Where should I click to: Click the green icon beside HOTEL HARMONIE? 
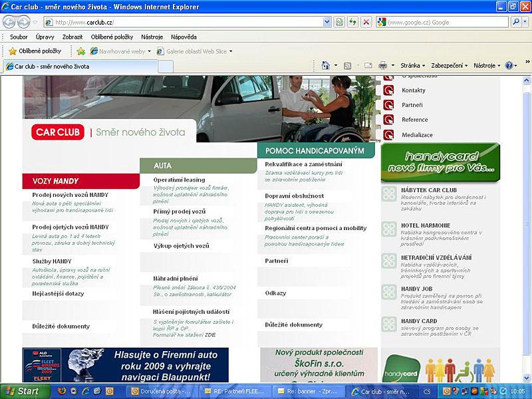[x=389, y=229]
